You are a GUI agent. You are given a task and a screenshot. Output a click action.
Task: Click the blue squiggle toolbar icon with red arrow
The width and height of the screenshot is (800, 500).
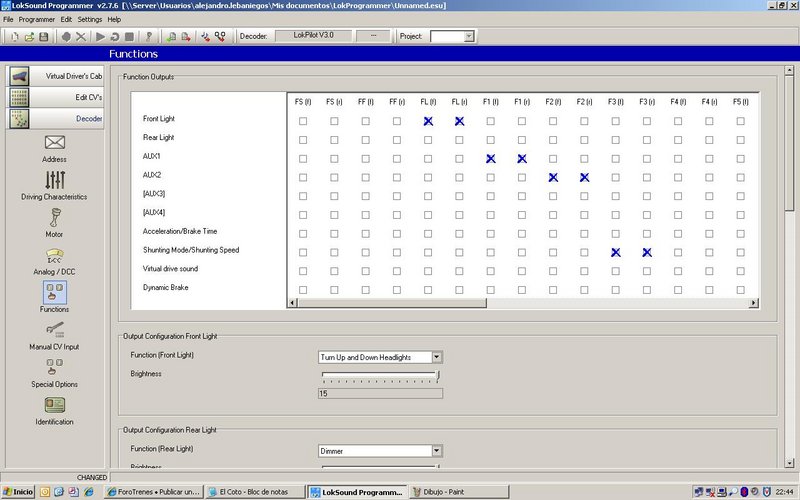[205, 37]
